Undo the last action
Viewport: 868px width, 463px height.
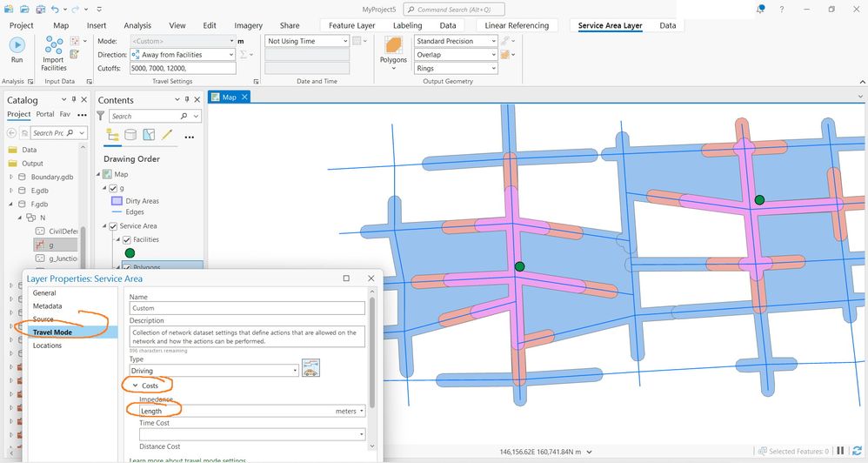(55, 10)
